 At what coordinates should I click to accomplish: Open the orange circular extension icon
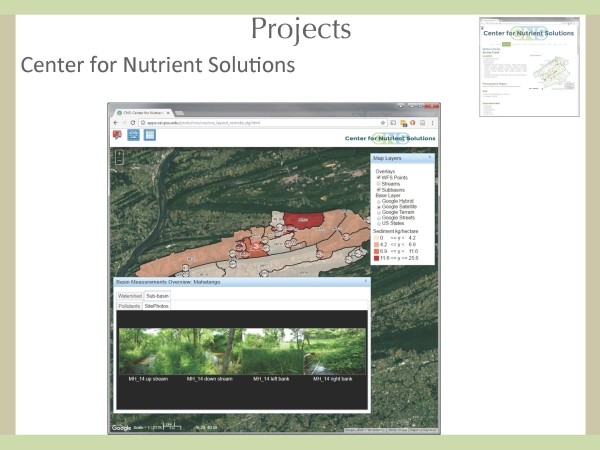(x=412, y=123)
